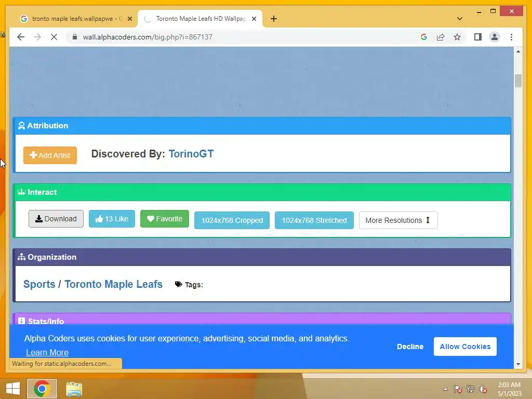
Task: Click the Stats/Info panel header
Action: pos(262,320)
